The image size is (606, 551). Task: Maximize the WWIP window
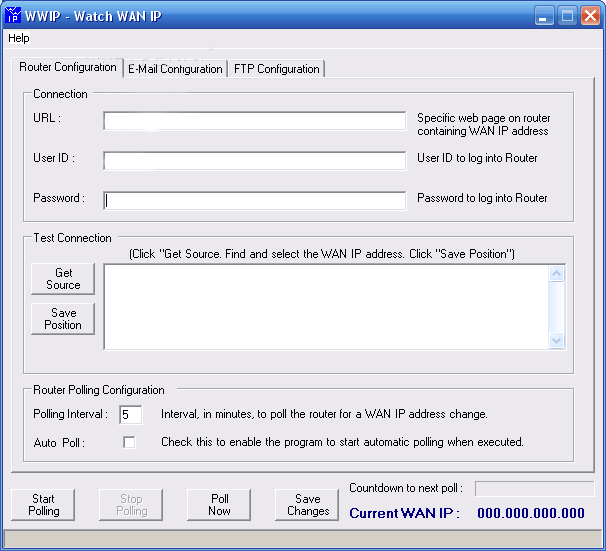coord(567,16)
